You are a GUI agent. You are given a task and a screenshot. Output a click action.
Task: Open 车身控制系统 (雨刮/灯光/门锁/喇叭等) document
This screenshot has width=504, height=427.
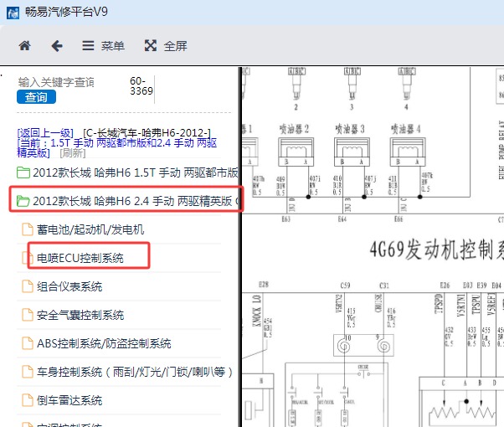(x=134, y=372)
